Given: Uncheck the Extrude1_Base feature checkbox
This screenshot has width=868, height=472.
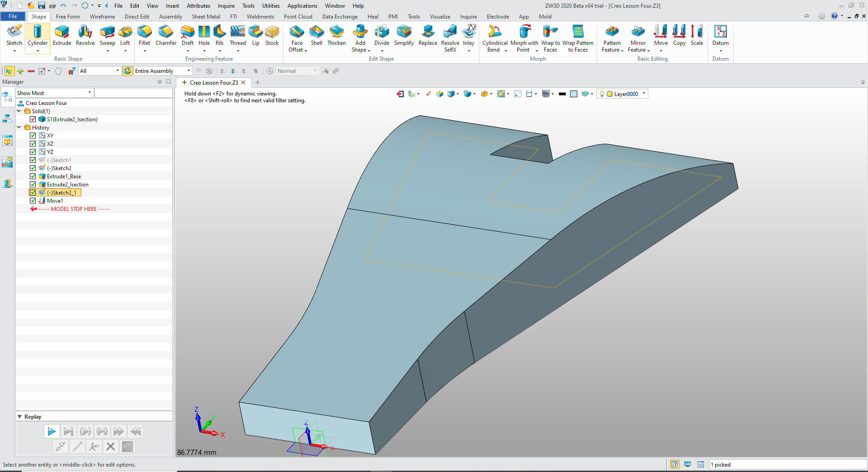Looking at the screenshot, I should coord(33,176).
